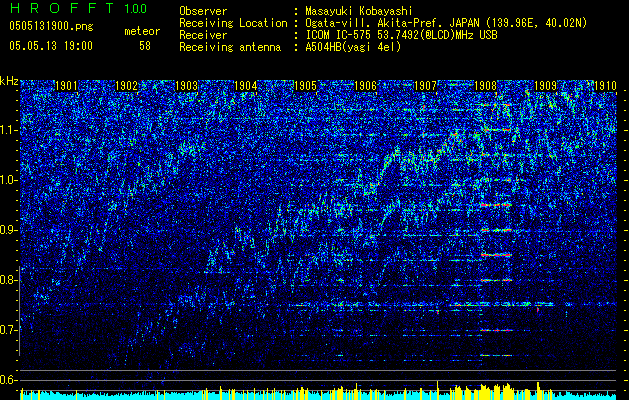Click the 1905 time marker

click(x=306, y=86)
